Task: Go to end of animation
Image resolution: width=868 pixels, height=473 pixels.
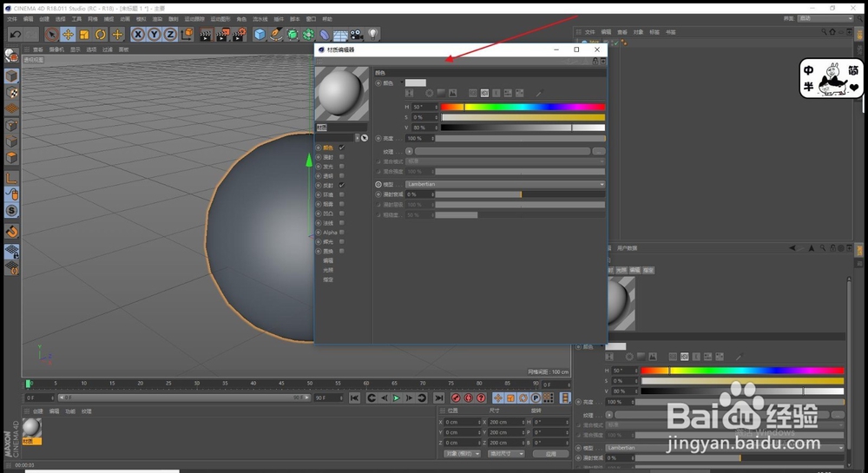Action: [438, 397]
